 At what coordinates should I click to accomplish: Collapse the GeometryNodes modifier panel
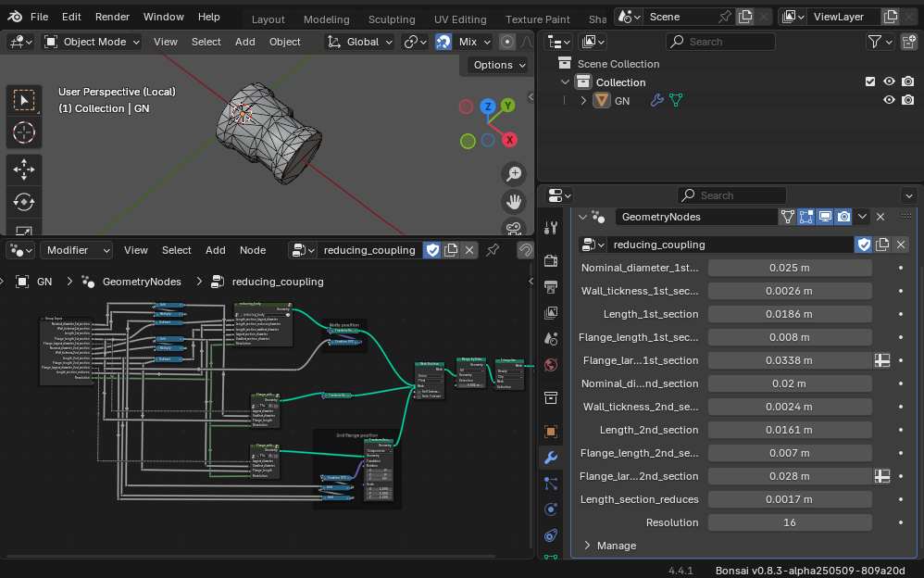pos(582,217)
